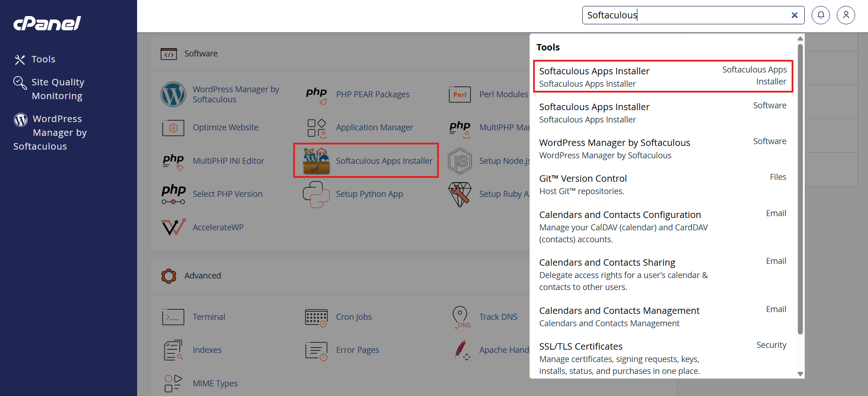Open Application Manager

pos(375,127)
